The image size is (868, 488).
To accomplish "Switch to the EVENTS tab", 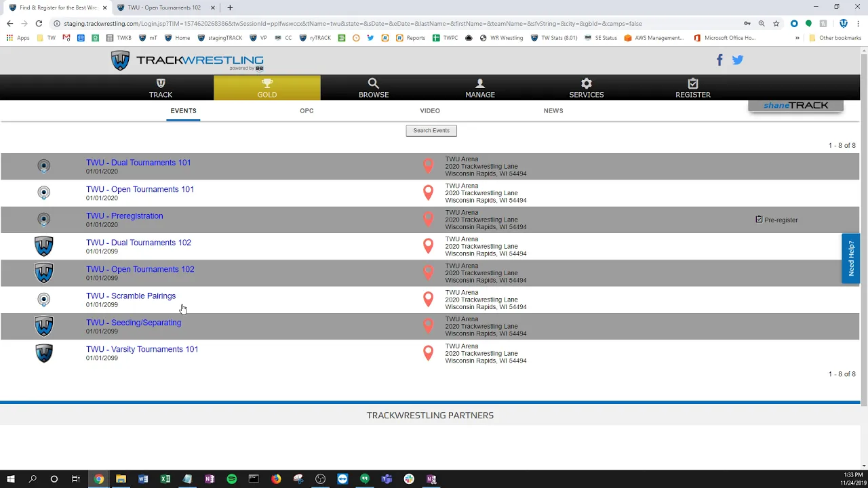I will click(183, 110).
